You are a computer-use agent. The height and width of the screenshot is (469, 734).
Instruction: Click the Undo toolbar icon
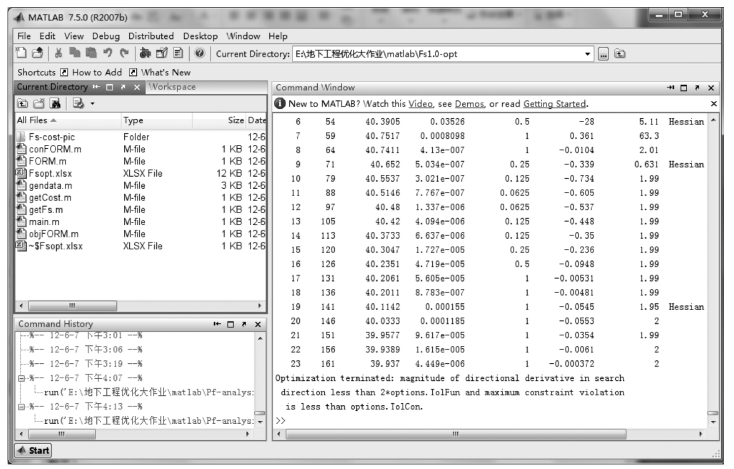click(x=108, y=53)
